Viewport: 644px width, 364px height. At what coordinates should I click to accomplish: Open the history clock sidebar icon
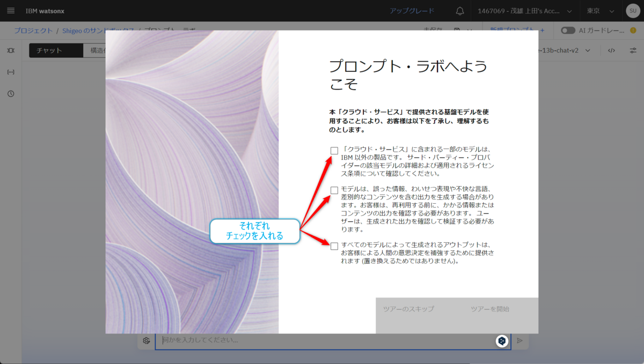pyautogui.click(x=11, y=94)
